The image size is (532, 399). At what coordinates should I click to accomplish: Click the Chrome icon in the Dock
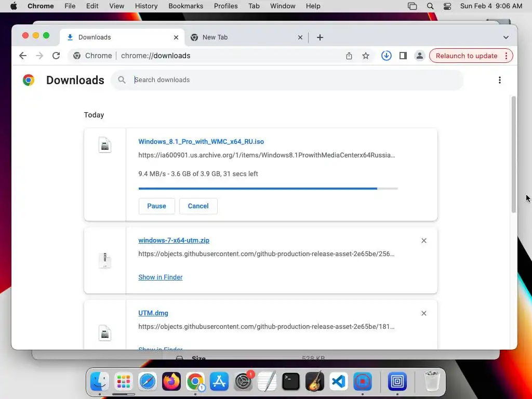tap(195, 381)
